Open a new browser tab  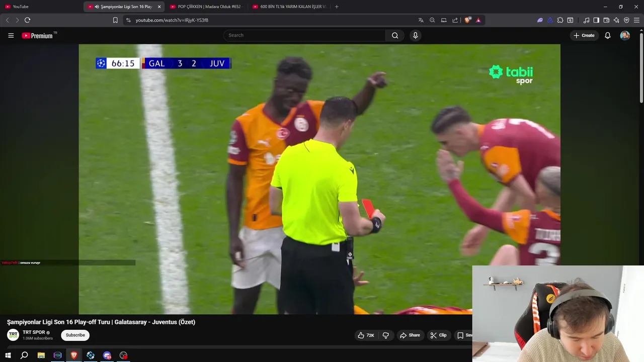(x=337, y=7)
